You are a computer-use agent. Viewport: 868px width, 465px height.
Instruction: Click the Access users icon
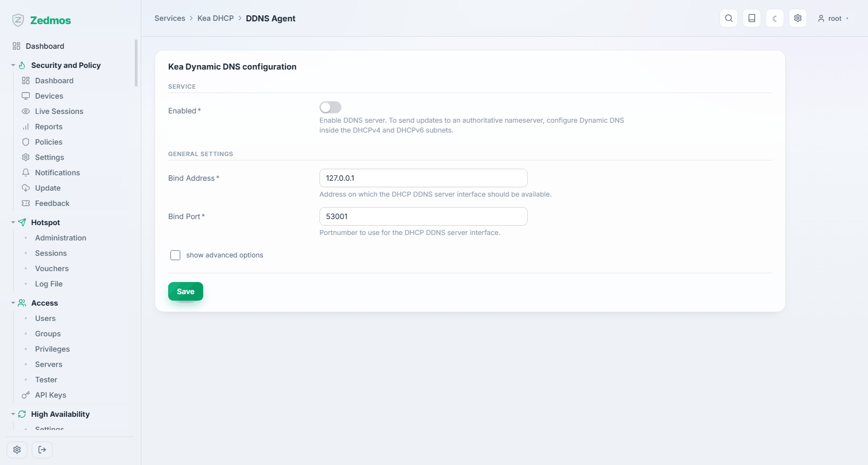click(22, 303)
